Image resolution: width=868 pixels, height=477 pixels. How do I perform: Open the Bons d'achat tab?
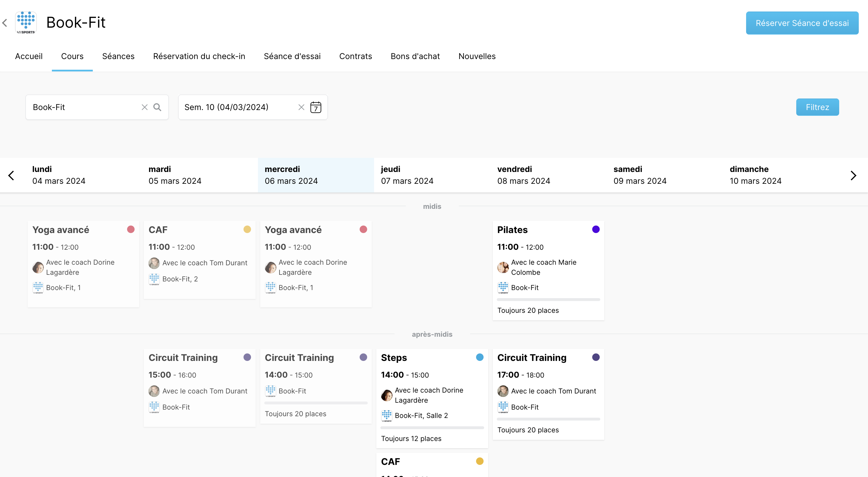click(415, 56)
